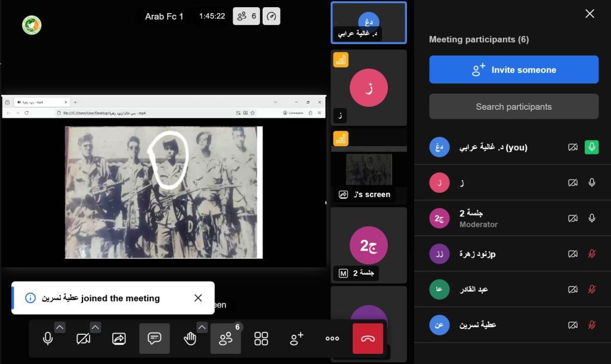
Task: Raise your hand using the hand icon
Action: [x=190, y=338]
